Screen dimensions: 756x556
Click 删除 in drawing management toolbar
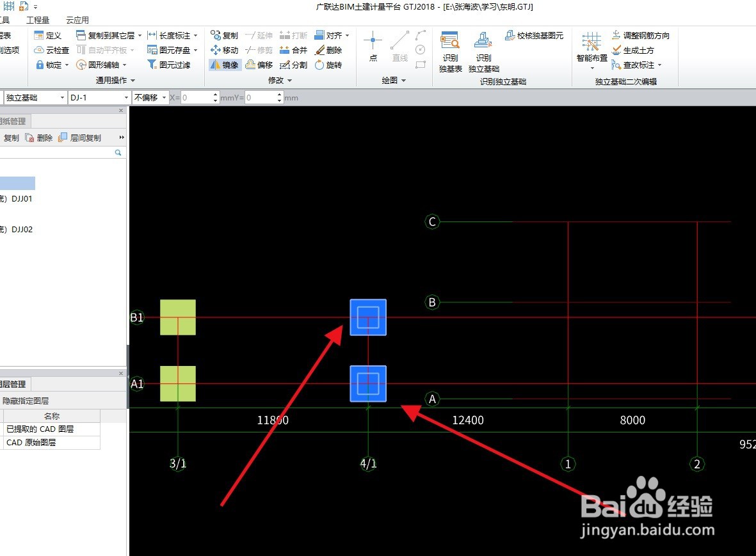coord(39,138)
